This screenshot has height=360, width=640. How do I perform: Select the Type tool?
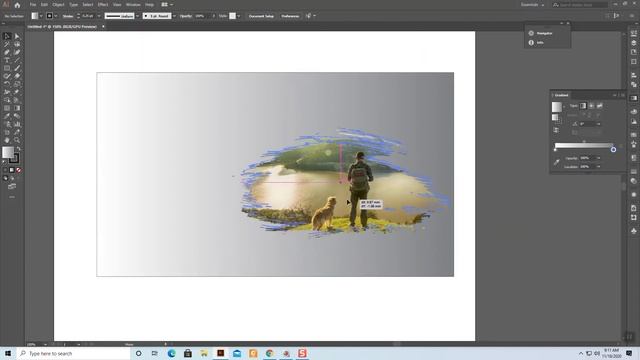coord(7,60)
